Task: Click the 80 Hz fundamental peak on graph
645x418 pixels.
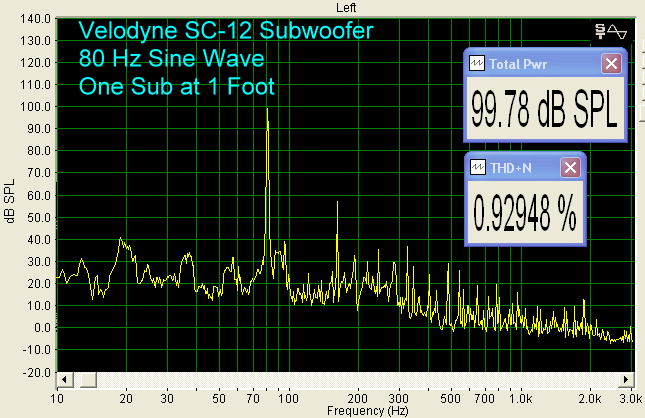Action: (x=267, y=109)
